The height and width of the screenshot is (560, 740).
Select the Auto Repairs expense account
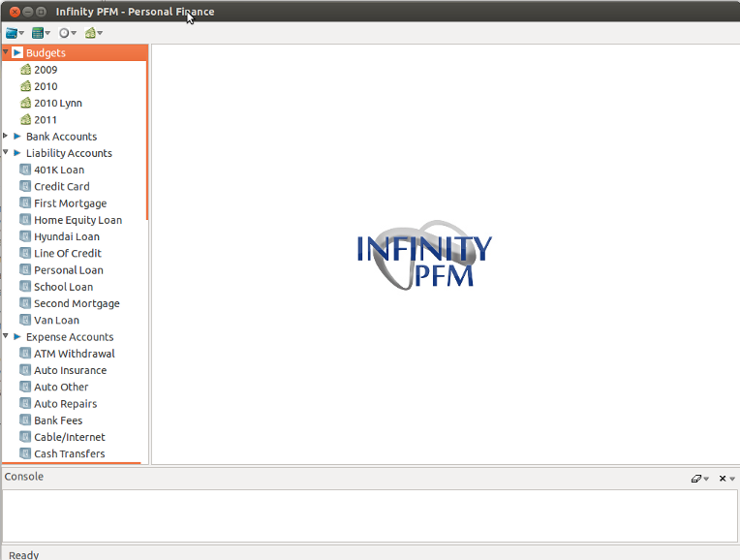click(65, 404)
